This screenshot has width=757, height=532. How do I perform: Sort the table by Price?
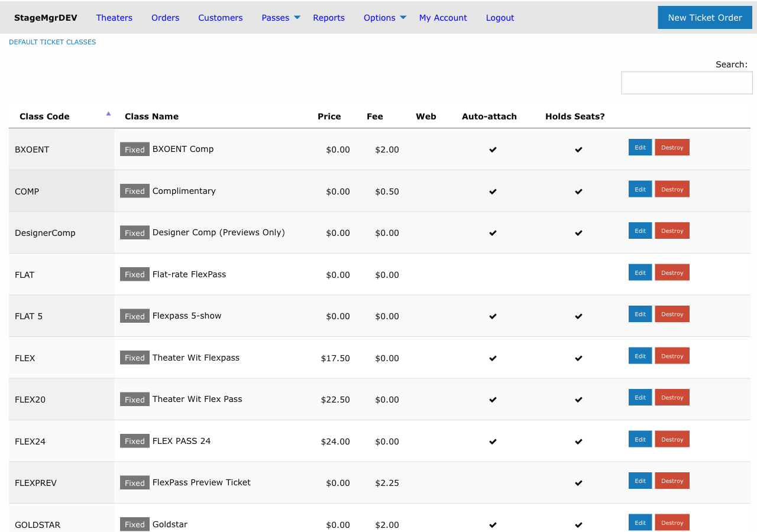click(329, 116)
